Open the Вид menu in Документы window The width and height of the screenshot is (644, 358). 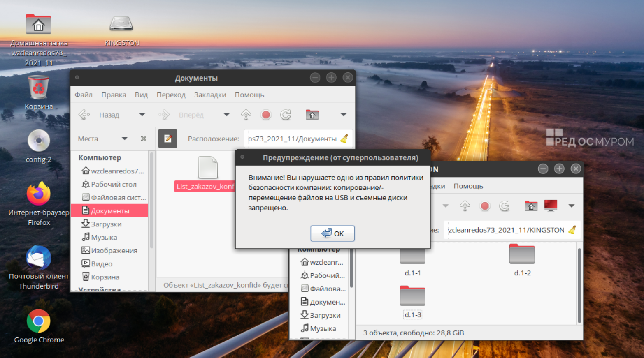pos(141,95)
